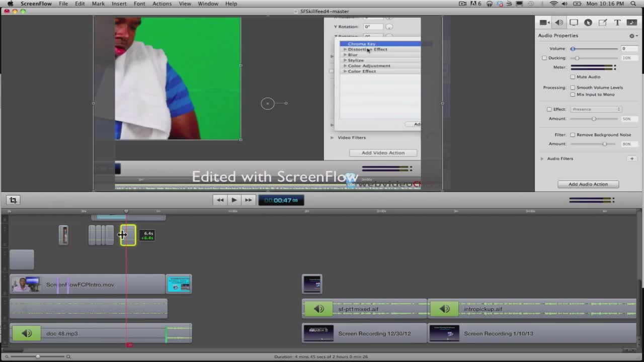Expand Video Filters in preview

(x=332, y=138)
